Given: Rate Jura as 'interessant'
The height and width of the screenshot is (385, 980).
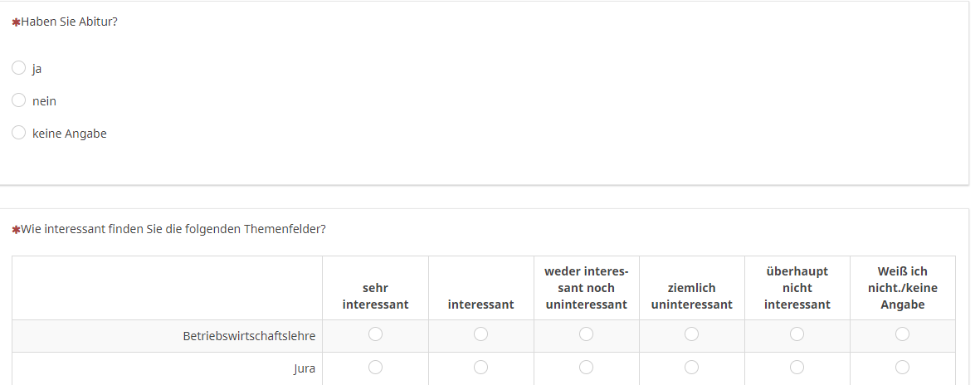Looking at the screenshot, I should point(480,367).
